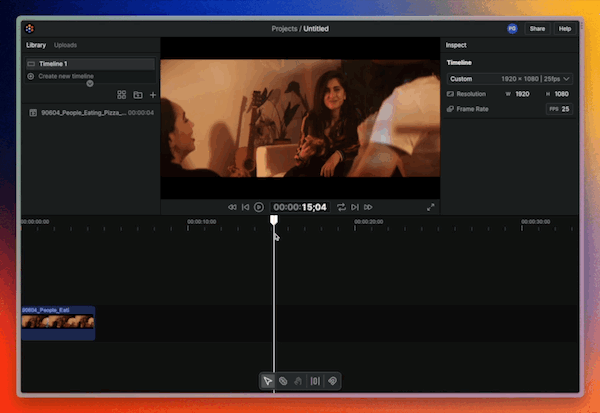
Task: Click the height field showing 1080
Action: click(561, 94)
